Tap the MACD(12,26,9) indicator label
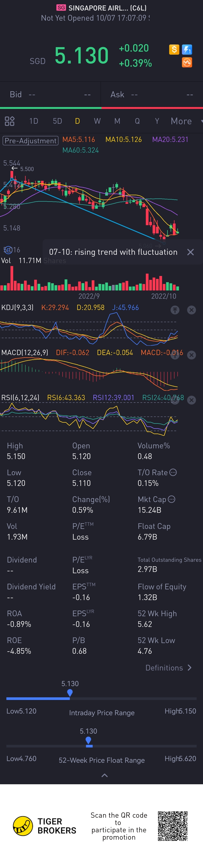 point(25,352)
